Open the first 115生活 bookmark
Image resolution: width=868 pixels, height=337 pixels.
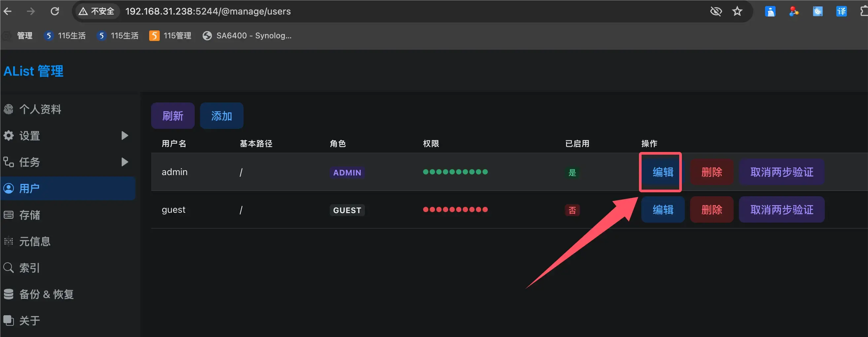tap(65, 35)
